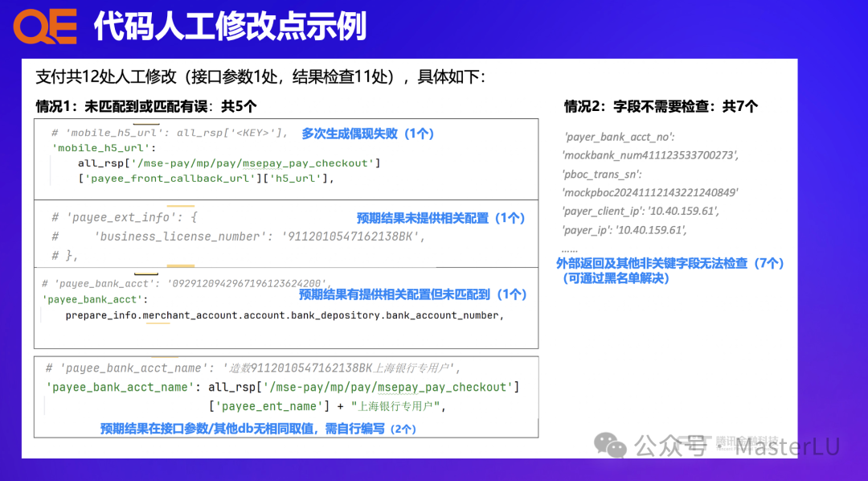Click commented line # 'mobile_h5_url': all_rsp['<KEY>'],
This screenshot has width=868, height=481.
coord(170,133)
